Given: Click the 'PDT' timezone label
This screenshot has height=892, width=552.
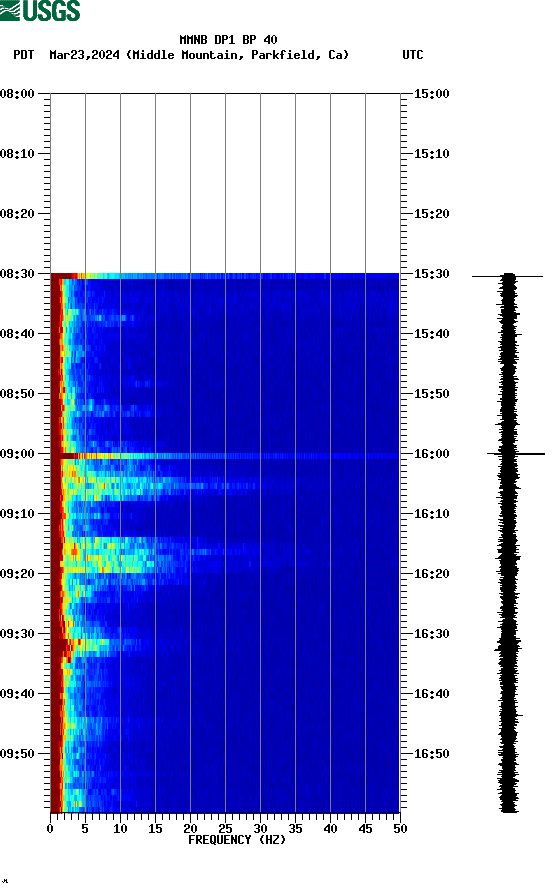Looking at the screenshot, I should (x=24, y=55).
